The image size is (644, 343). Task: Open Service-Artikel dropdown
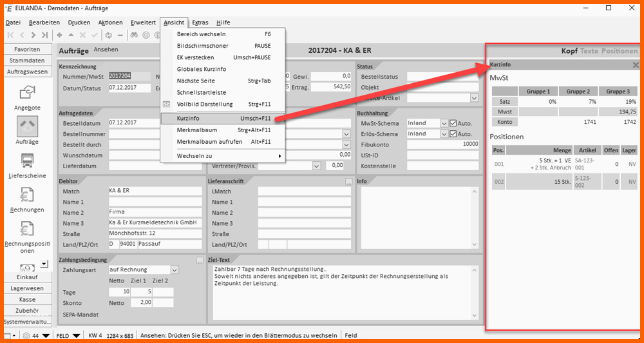(475, 98)
